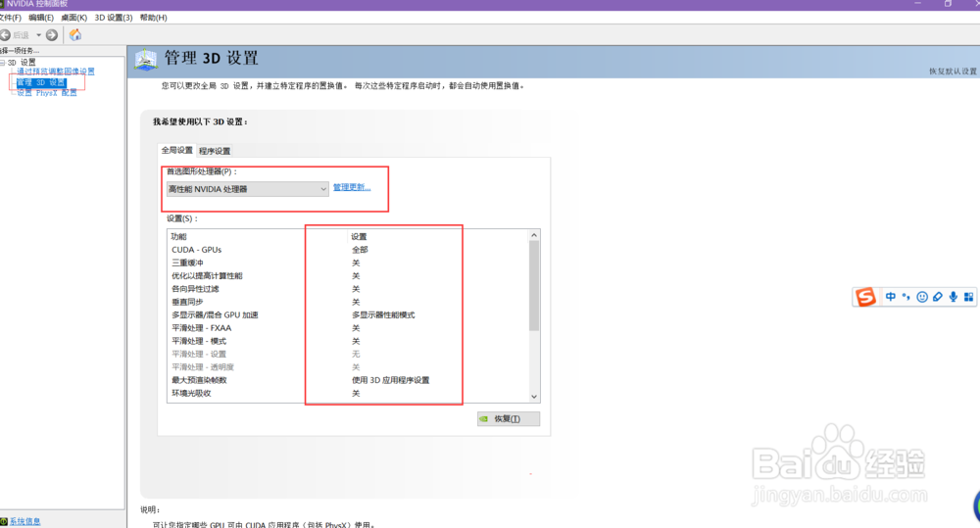
Task: Toggle the 中 language mode in Sogou bar
Action: (891, 297)
